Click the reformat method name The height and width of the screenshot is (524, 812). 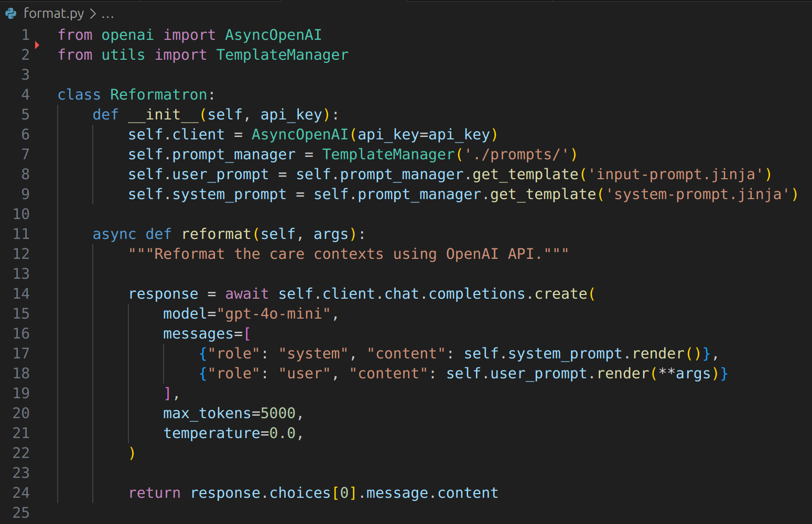click(x=216, y=234)
